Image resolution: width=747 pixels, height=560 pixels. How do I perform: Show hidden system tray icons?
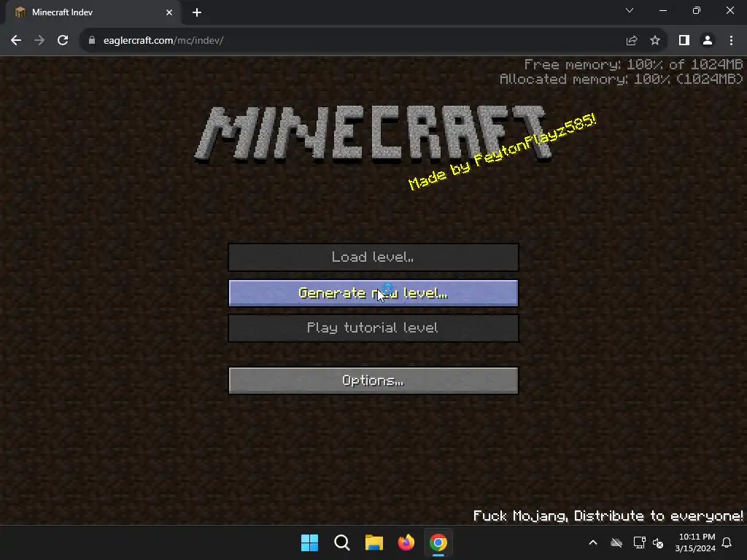click(593, 542)
